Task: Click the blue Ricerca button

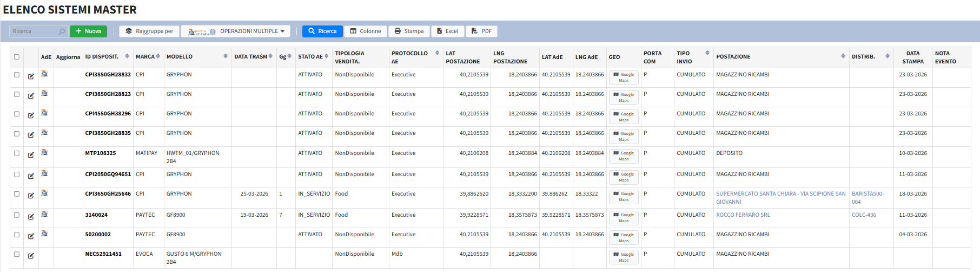Action: click(x=322, y=31)
